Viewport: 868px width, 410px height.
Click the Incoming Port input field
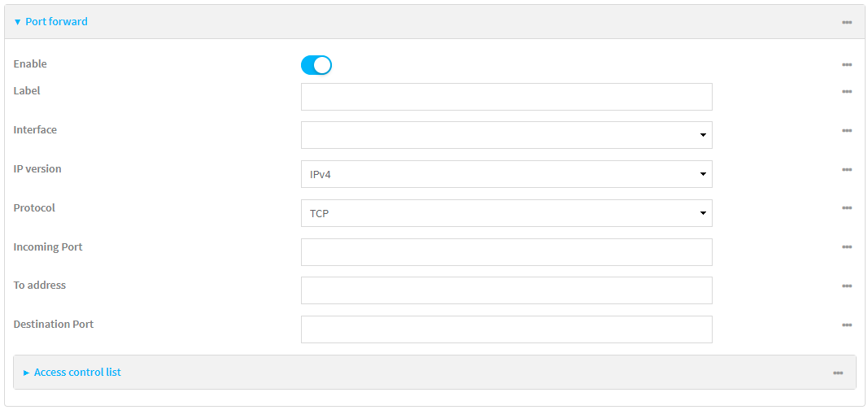(x=506, y=252)
